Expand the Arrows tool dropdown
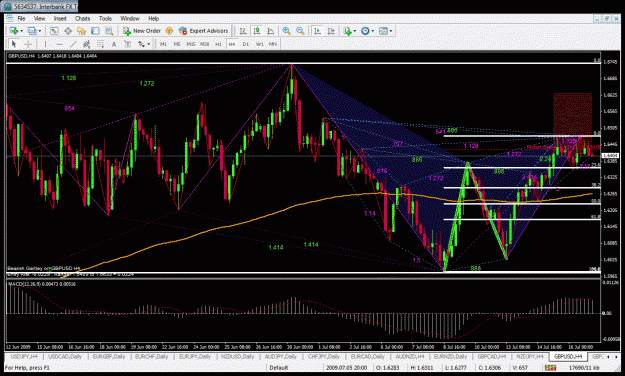The width and height of the screenshot is (625, 376). (149, 44)
